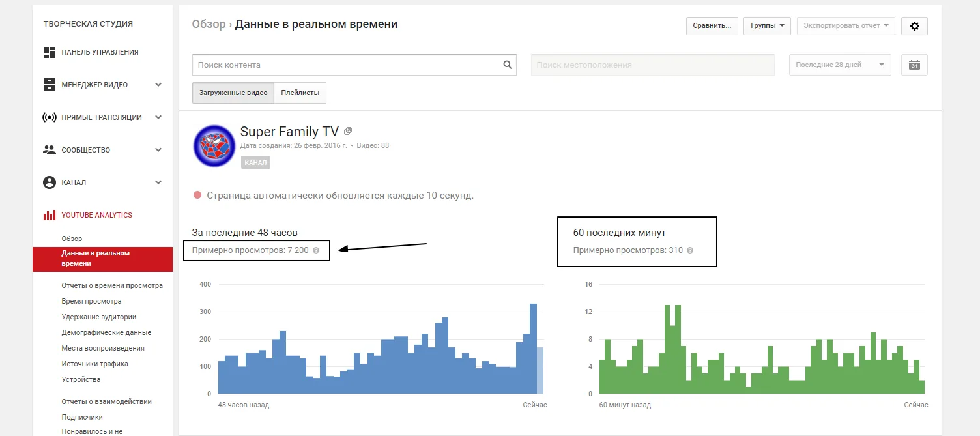Open settings with the gear icon

point(914,26)
